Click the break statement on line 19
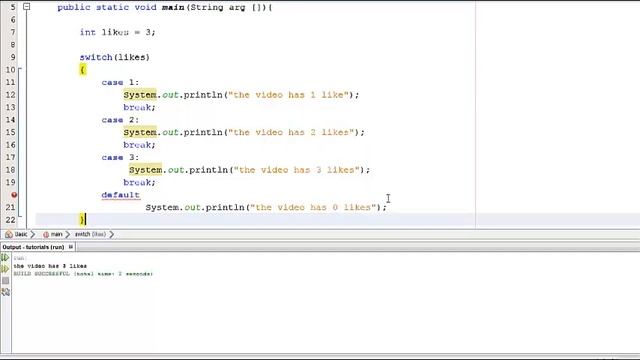 [x=140, y=182]
